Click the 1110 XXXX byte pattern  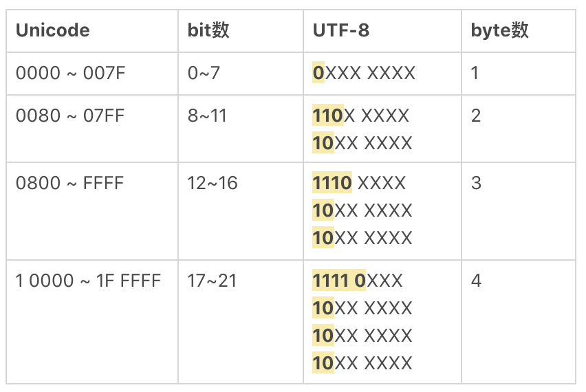click(359, 183)
